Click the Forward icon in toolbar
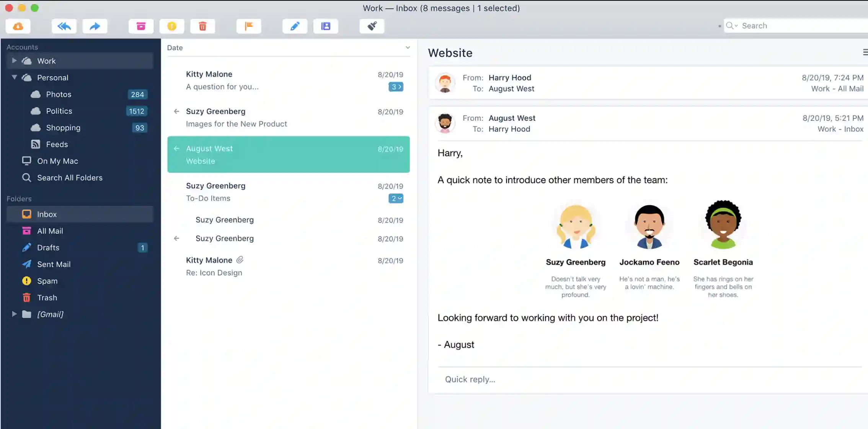This screenshot has height=429, width=868. (95, 26)
